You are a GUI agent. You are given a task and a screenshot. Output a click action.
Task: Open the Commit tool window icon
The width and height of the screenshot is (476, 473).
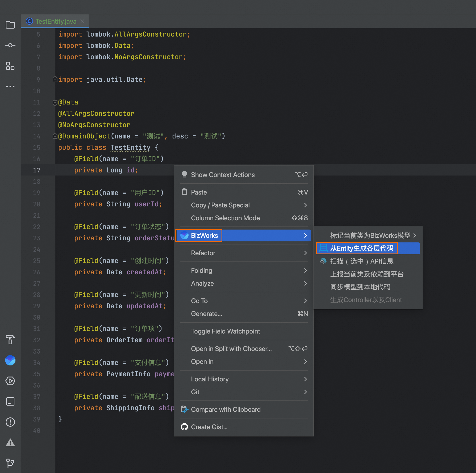[10, 45]
